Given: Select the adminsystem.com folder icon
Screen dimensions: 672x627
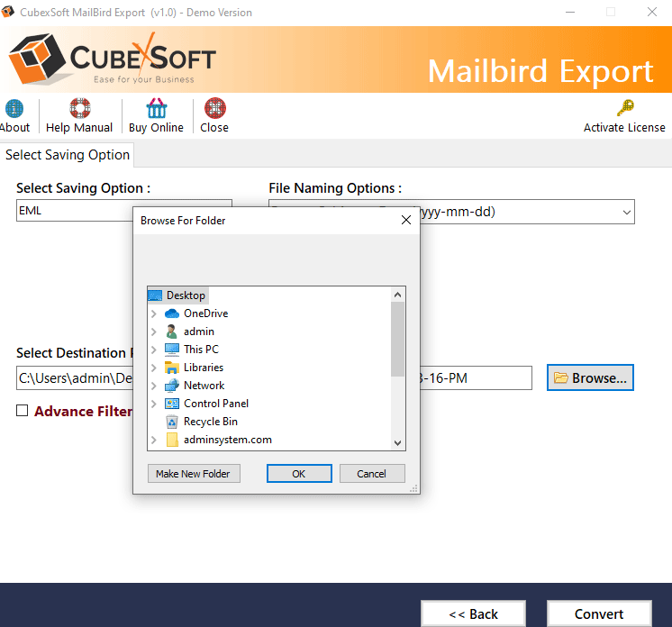Looking at the screenshot, I should (172, 440).
